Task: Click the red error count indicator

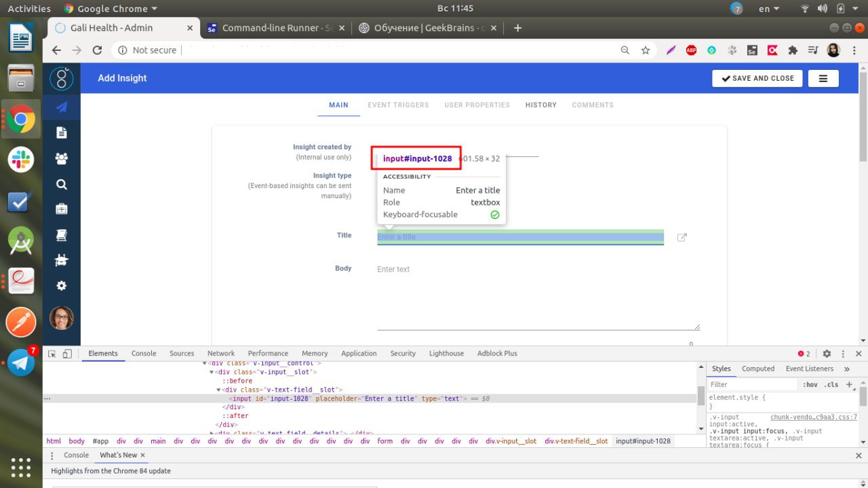Action: (x=804, y=354)
